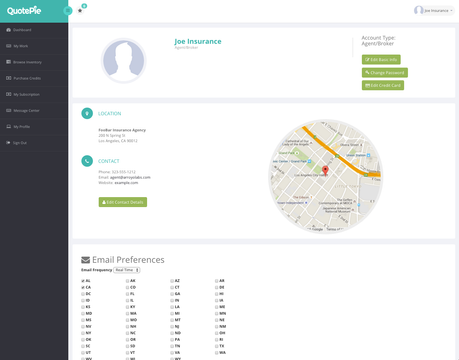Click the red map marker pin
Screen dimensions: 459x360
pyautogui.click(x=325, y=171)
